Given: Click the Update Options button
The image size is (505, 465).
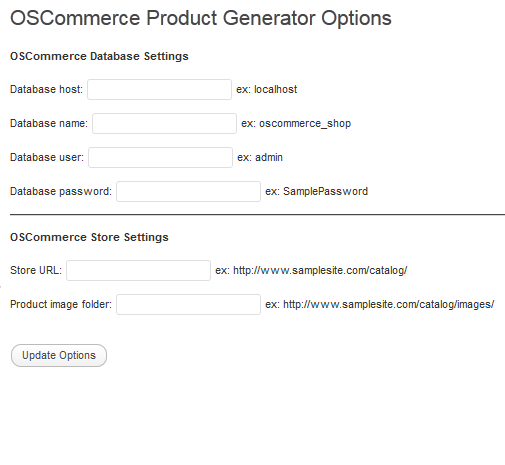Looking at the screenshot, I should [59, 355].
